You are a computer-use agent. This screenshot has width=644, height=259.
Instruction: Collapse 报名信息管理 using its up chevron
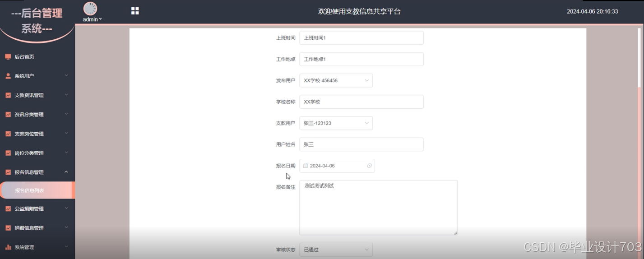pyautogui.click(x=66, y=172)
